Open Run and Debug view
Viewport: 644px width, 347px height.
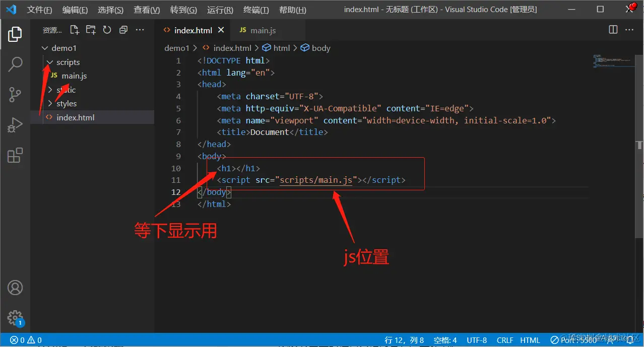point(15,124)
